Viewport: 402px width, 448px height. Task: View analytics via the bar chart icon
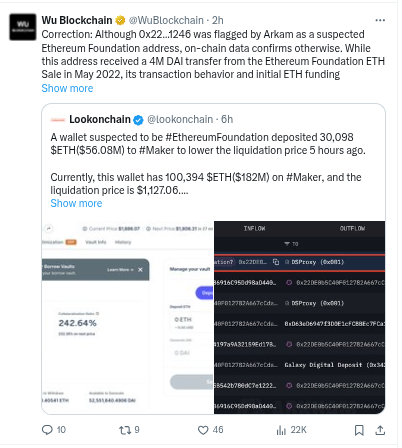281,430
